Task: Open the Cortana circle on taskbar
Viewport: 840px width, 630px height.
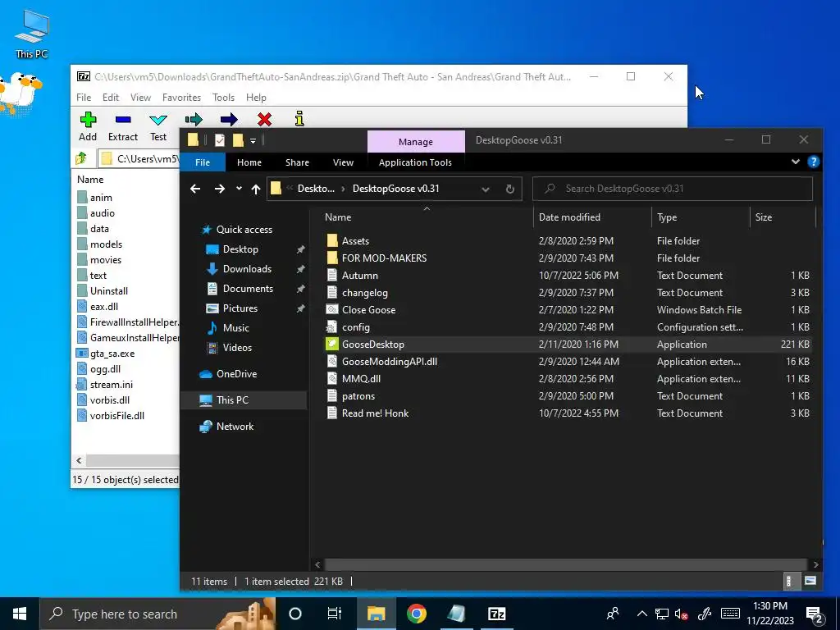Action: [x=295, y=614]
